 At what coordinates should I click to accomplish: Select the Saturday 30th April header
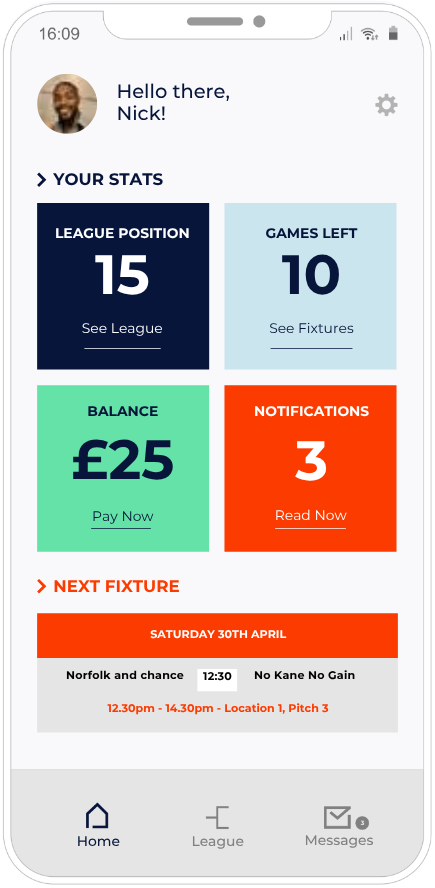pyautogui.click(x=218, y=635)
